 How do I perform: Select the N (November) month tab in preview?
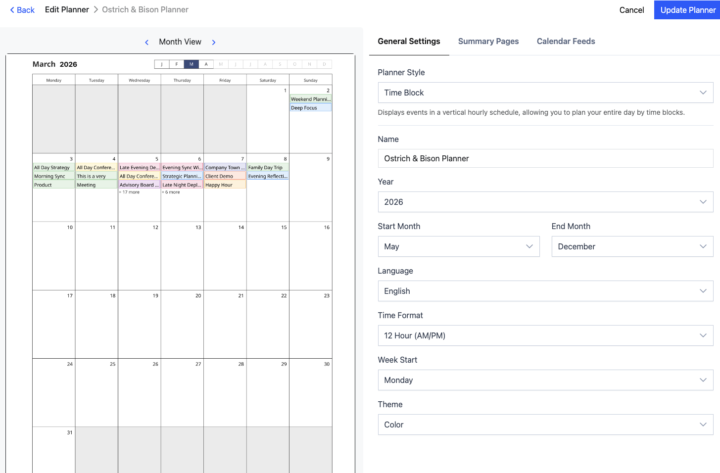coord(309,64)
